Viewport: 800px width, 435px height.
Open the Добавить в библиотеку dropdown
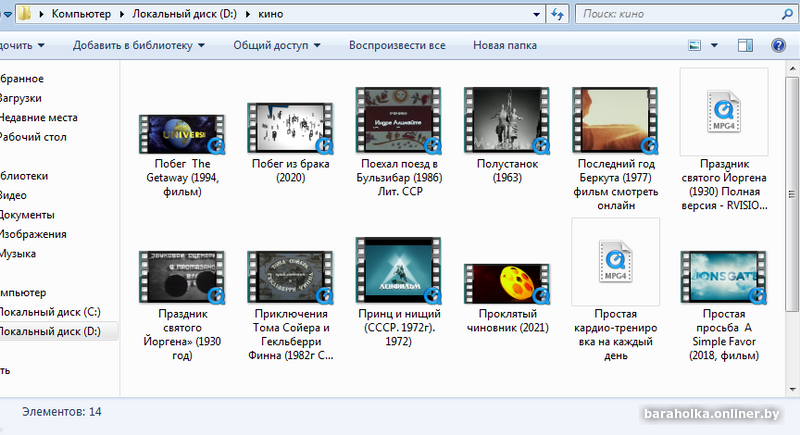139,45
